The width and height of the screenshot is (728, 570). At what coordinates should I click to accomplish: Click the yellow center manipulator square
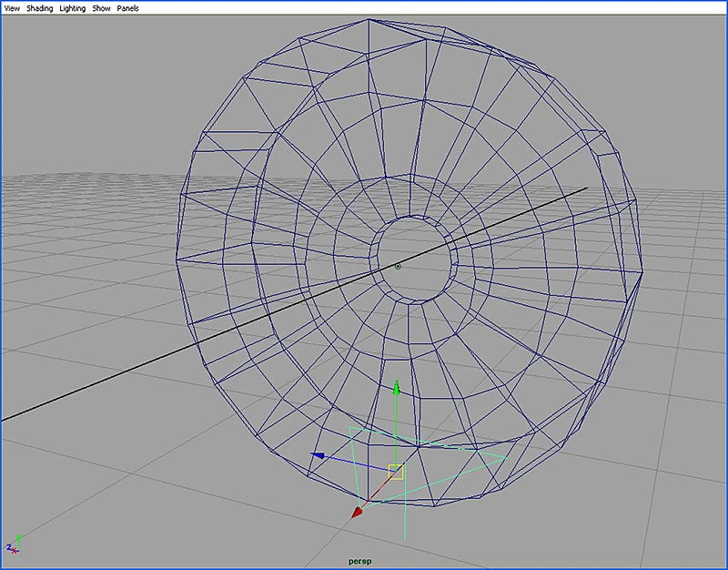[396, 471]
